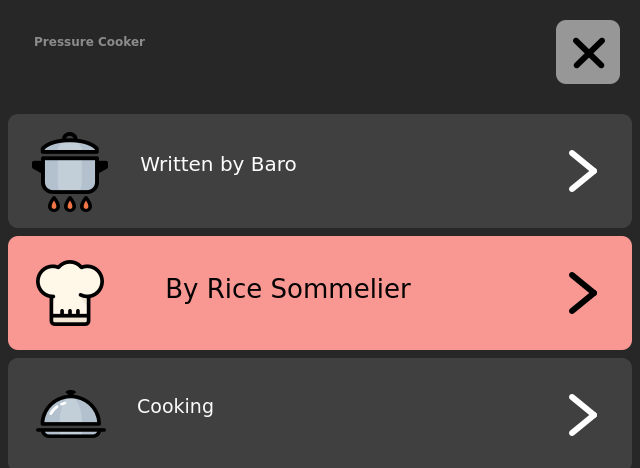Click the Pressure Cooker title text
Image resolution: width=640 pixels, height=468 pixels.
(x=89, y=42)
